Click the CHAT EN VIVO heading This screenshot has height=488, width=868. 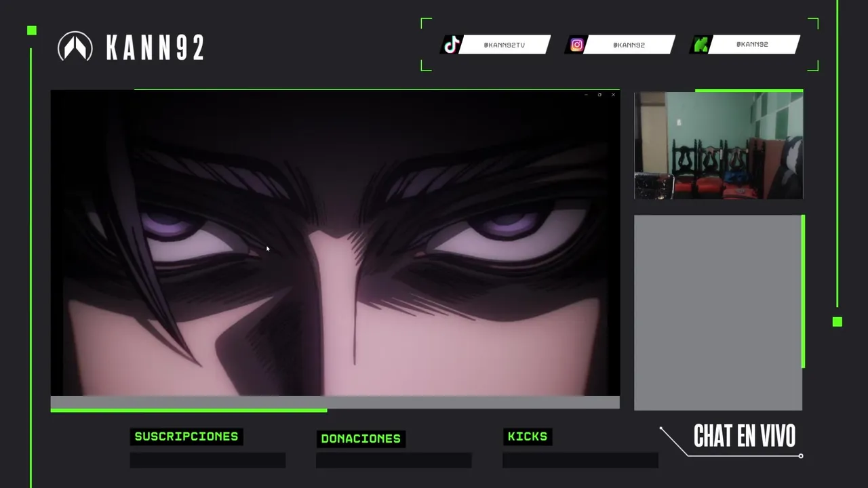(x=744, y=436)
